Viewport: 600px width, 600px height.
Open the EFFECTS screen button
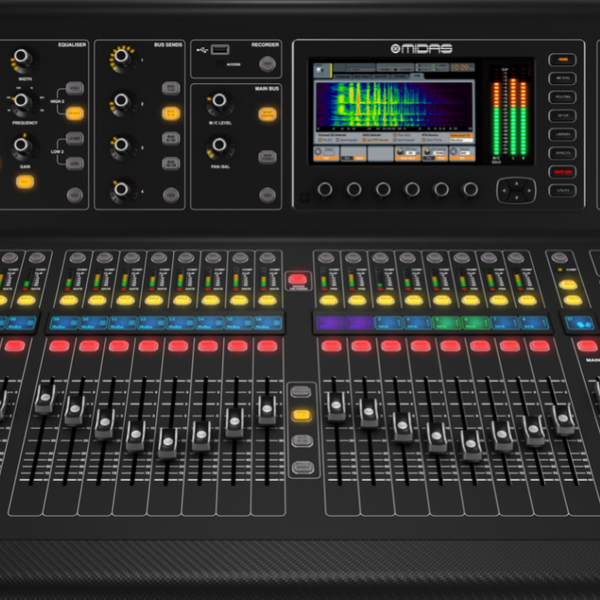(x=562, y=153)
